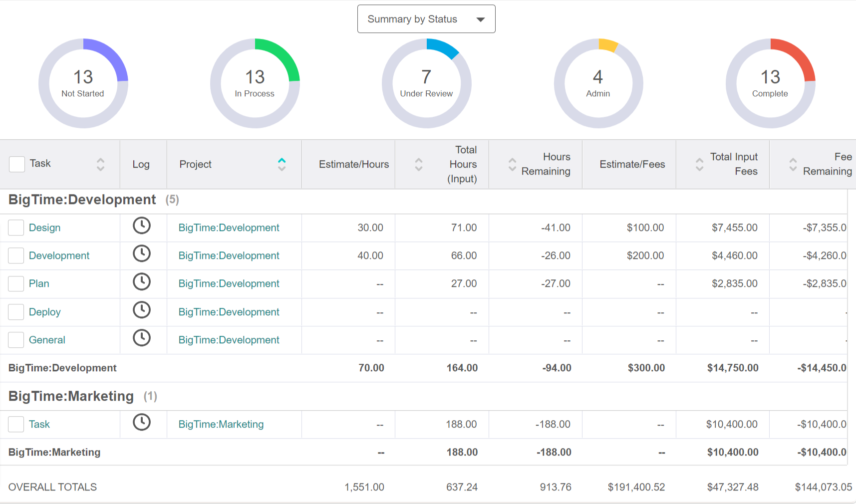Click the $47,327.48 overall input fees
Screen dimensions: 856x504
[x=733, y=487]
